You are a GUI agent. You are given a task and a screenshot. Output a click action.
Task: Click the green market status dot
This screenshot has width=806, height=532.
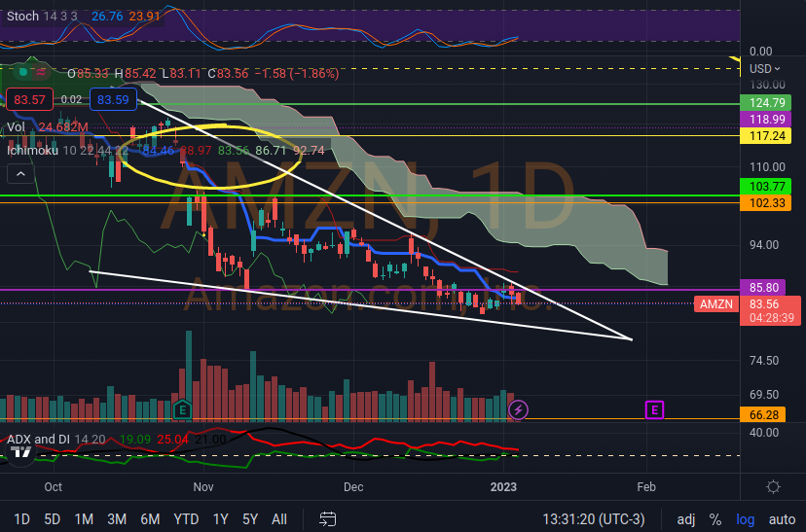click(x=22, y=72)
